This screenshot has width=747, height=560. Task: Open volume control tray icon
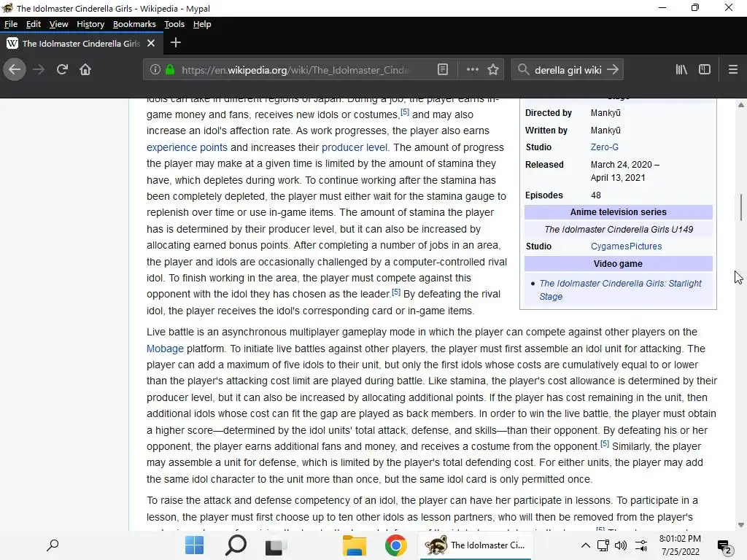[x=621, y=545]
